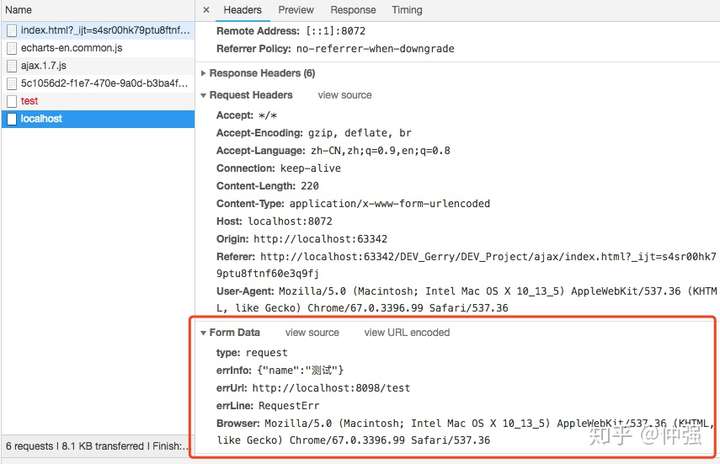
Task: Click file icon beside echarts-en.common.js
Action: 12,48
